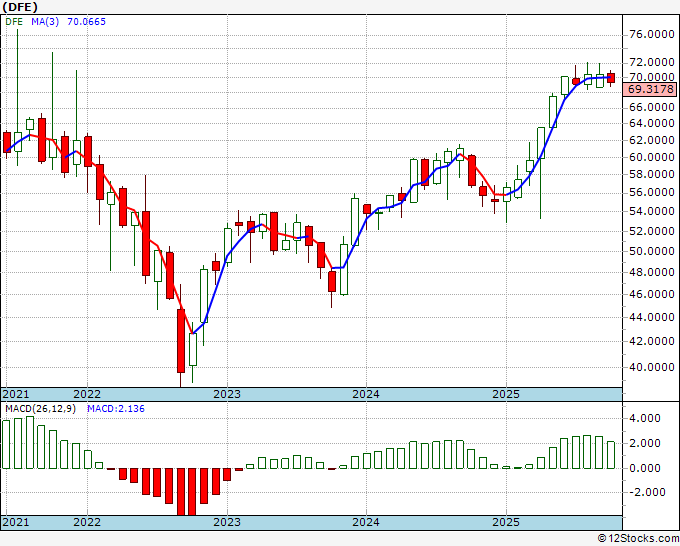Click the MA value 70.0665
The width and height of the screenshot is (680, 546).
[86, 22]
